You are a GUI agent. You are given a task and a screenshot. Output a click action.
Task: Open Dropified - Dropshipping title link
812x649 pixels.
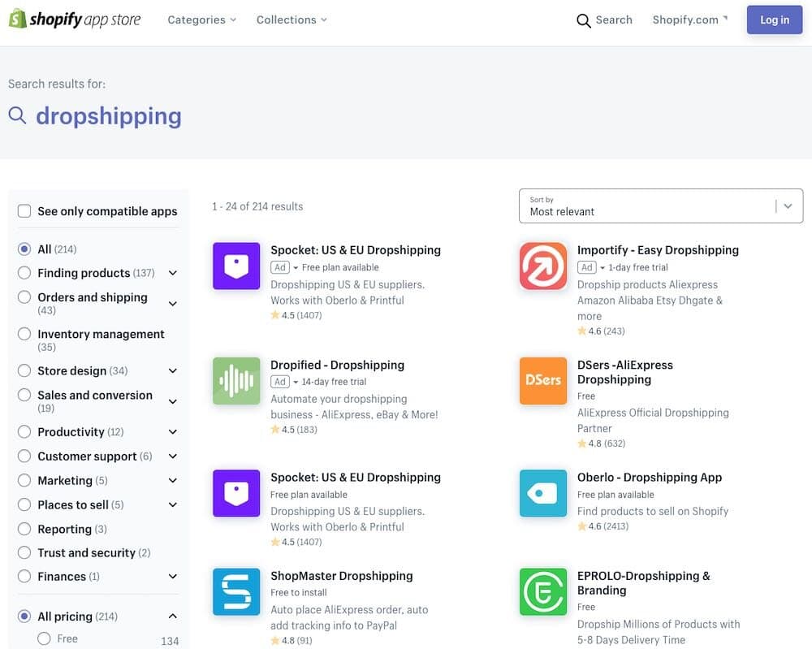click(x=337, y=366)
